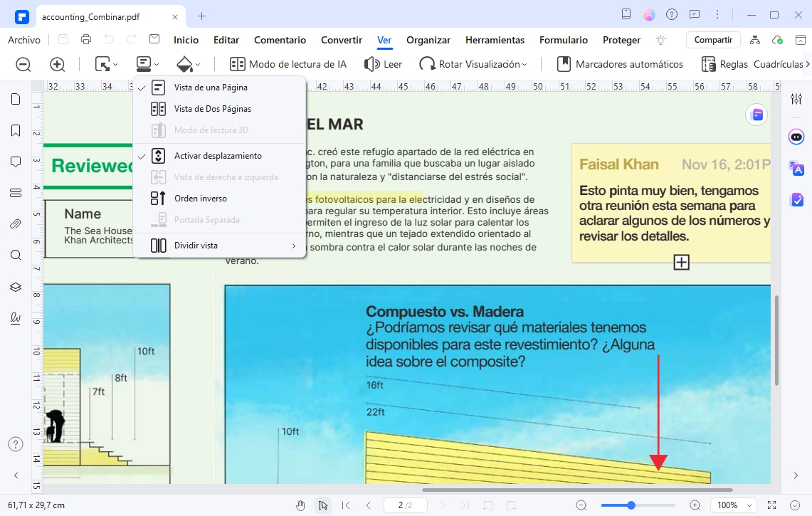Screen dimensions: 812x516
Task: Open the layers panel in the left sidebar
Action: click(16, 287)
